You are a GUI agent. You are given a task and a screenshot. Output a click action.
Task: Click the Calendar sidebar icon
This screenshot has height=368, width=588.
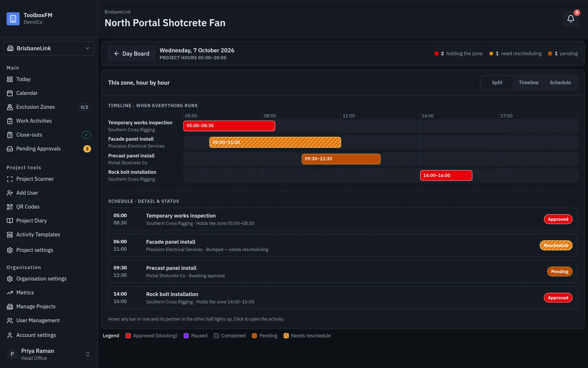[x=10, y=93]
